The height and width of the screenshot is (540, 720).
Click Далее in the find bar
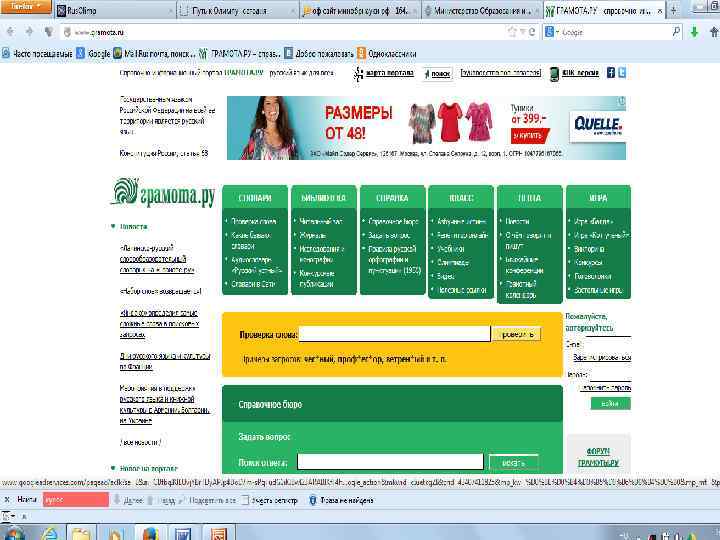click(x=129, y=500)
